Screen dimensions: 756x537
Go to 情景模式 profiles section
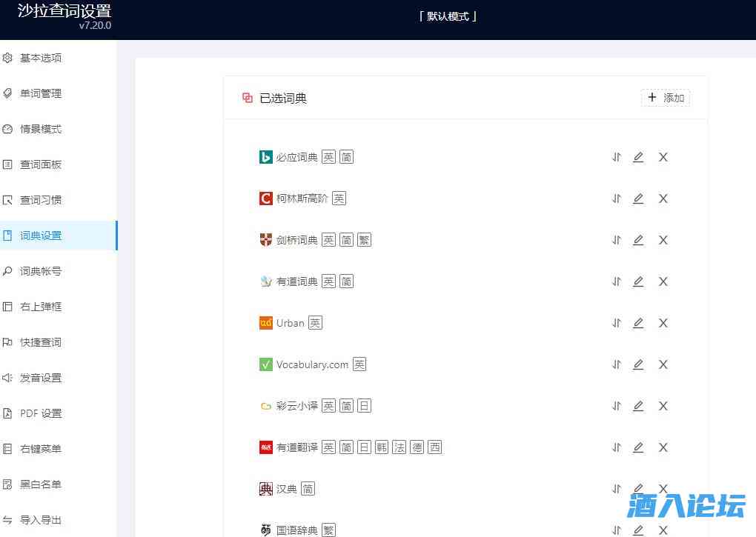58,129
